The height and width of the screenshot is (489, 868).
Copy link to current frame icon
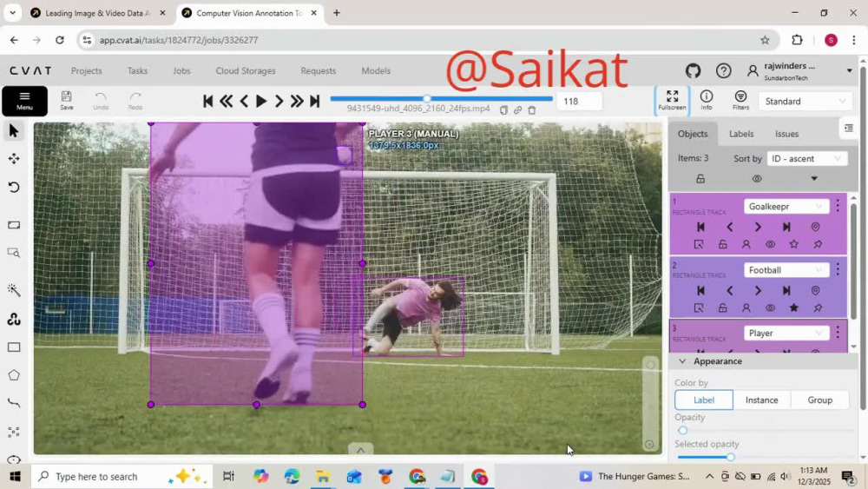[517, 109]
